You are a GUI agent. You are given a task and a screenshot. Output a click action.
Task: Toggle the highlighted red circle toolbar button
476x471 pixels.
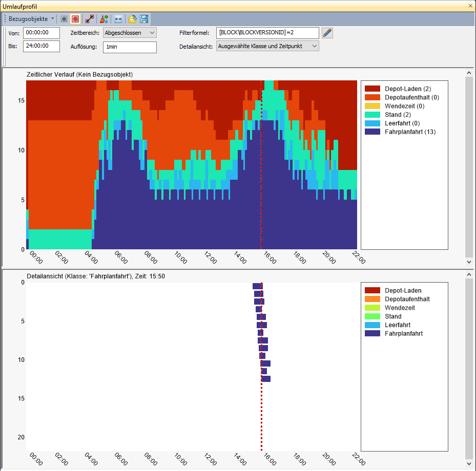click(75, 19)
